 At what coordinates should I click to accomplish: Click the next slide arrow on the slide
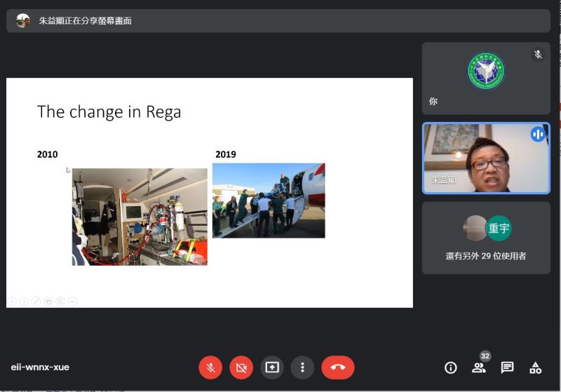[x=24, y=302]
